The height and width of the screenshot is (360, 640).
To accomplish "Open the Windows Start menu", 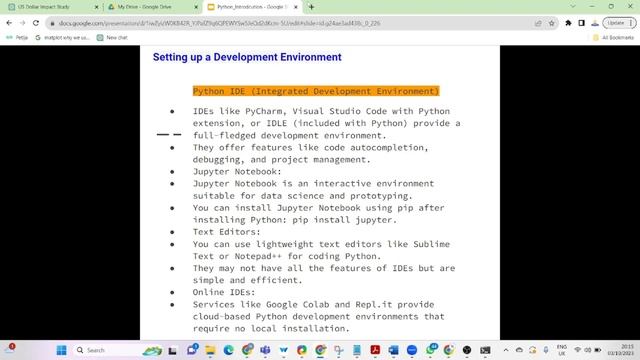I will tap(62, 350).
